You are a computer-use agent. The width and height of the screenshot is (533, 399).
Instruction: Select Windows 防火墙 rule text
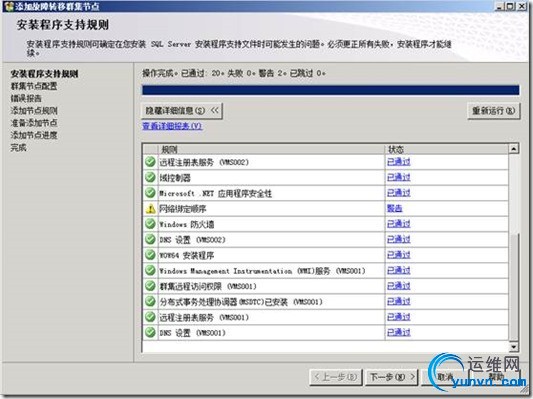click(187, 224)
